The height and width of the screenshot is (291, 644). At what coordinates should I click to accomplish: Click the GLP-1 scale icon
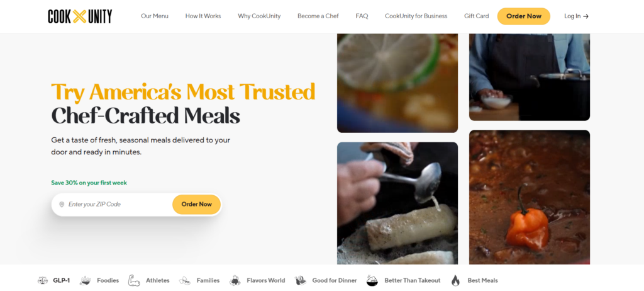click(x=43, y=280)
